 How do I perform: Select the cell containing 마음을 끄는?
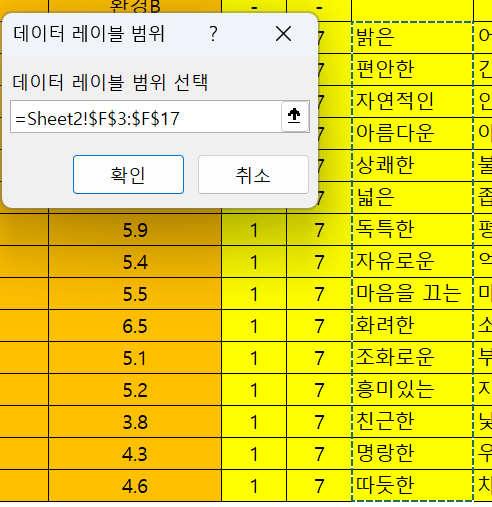click(412, 293)
